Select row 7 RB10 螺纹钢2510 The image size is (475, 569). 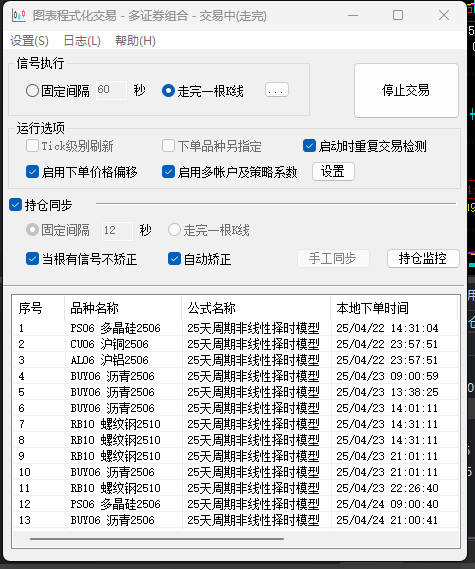pyautogui.click(x=235, y=424)
